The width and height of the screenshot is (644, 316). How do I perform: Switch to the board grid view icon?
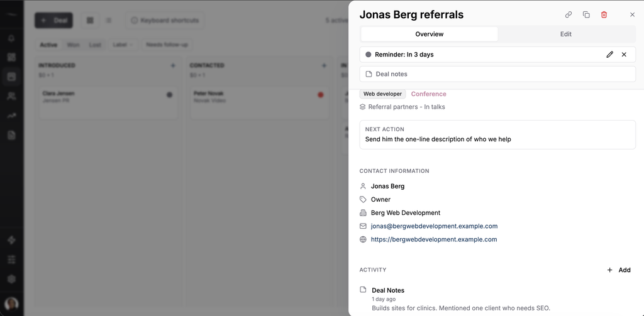[x=90, y=20]
